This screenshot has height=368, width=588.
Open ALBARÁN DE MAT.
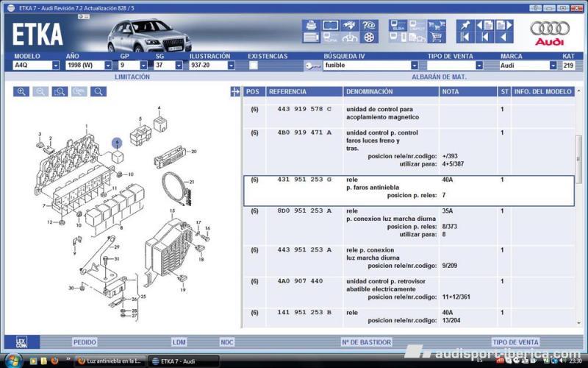[439, 77]
